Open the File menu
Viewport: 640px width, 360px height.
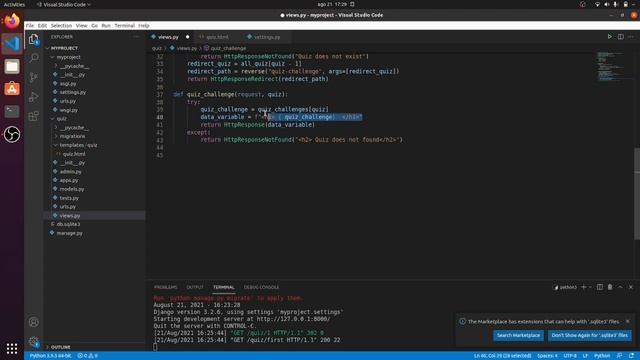30,25
